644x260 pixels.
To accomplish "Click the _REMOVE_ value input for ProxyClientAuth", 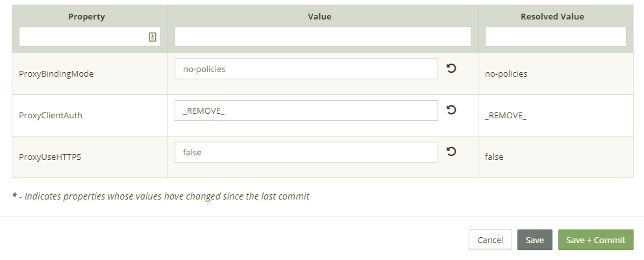I will (306, 110).
